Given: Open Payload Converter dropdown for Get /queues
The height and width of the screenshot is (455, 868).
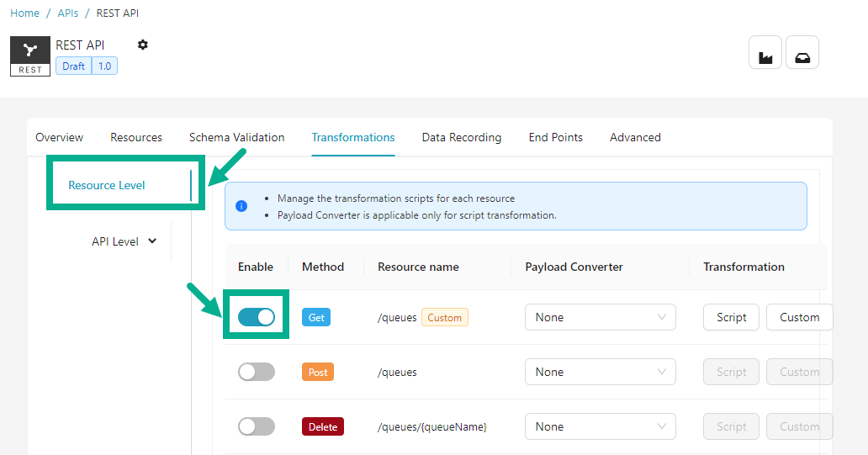Looking at the screenshot, I should point(600,317).
